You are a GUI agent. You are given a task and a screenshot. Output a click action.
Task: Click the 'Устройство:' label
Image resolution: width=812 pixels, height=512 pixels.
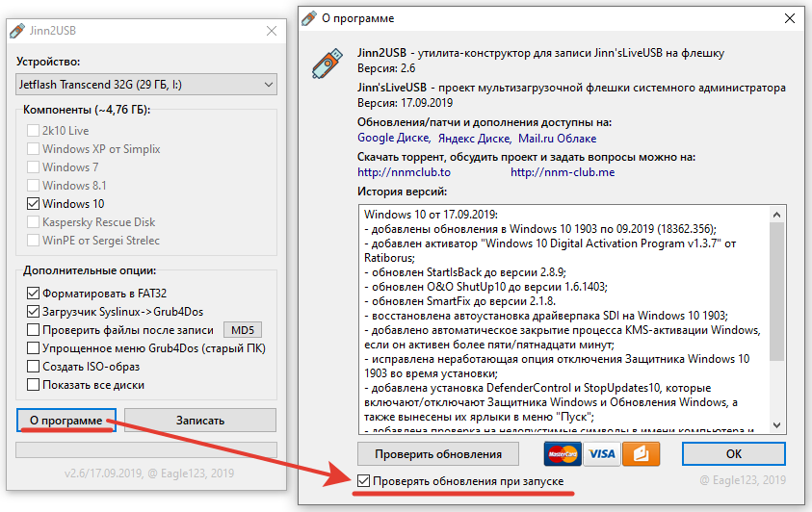pos(48,62)
